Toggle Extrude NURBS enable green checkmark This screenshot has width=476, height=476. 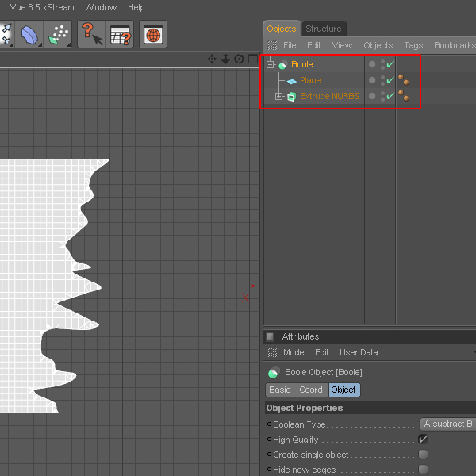(x=390, y=96)
